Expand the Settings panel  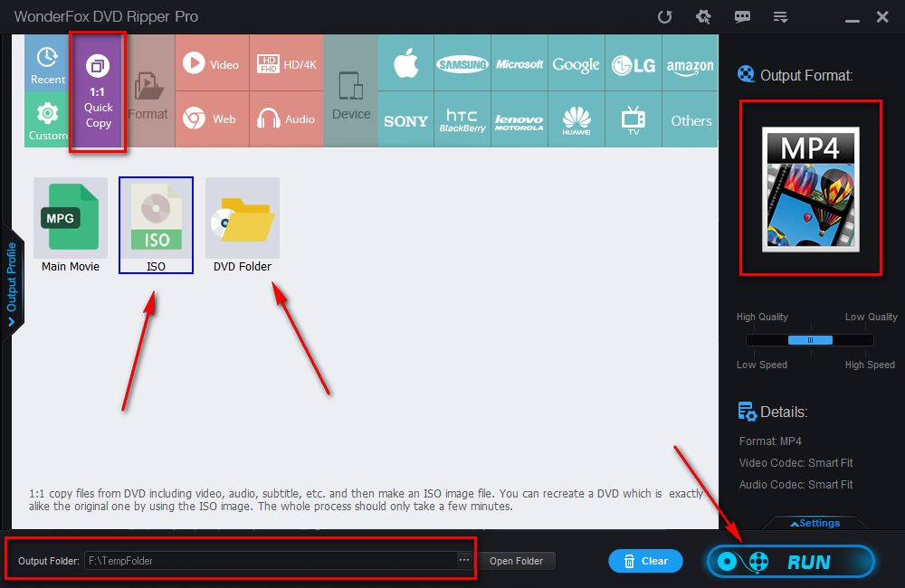point(815,523)
